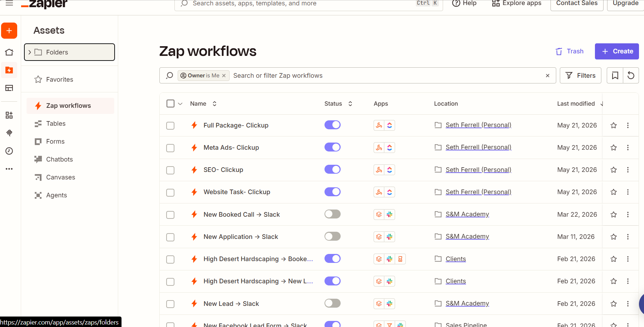Click the Slack app icon in New Booked Call row
Viewport: 644px width, 327px height.
point(390,215)
